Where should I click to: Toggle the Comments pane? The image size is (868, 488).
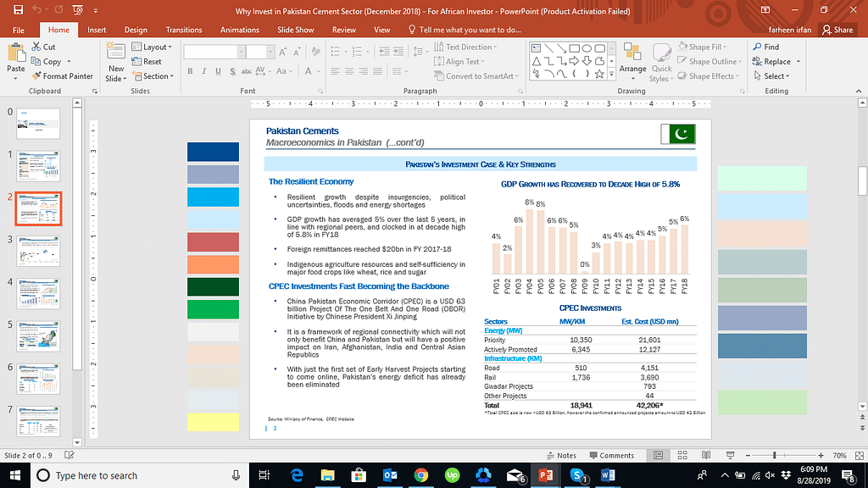coord(610,455)
